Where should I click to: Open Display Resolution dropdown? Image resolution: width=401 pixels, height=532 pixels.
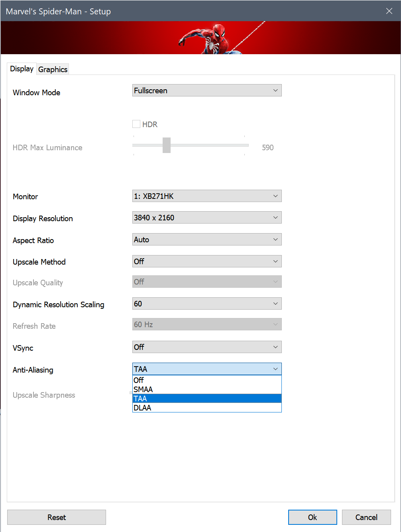click(x=207, y=218)
